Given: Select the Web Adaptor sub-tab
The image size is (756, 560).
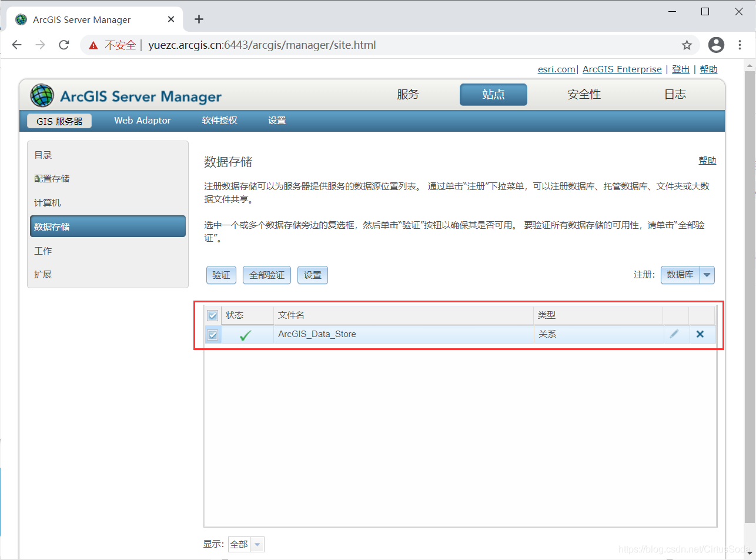Looking at the screenshot, I should 142,121.
